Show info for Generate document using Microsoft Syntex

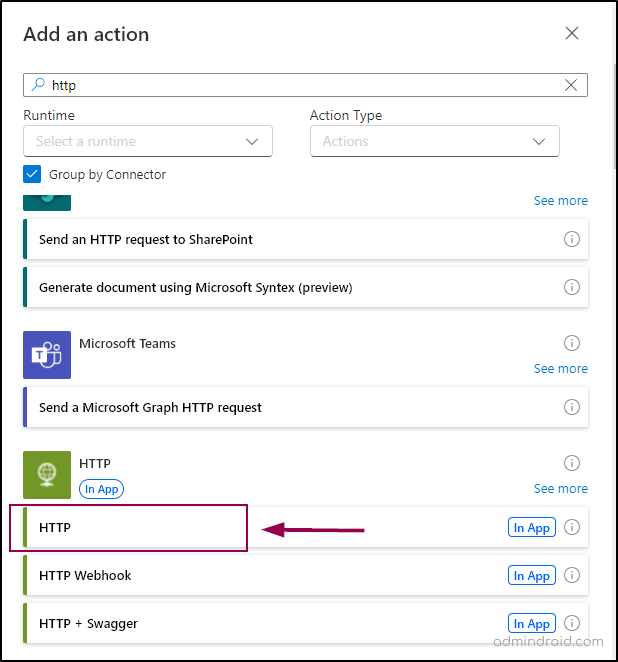[x=572, y=287]
